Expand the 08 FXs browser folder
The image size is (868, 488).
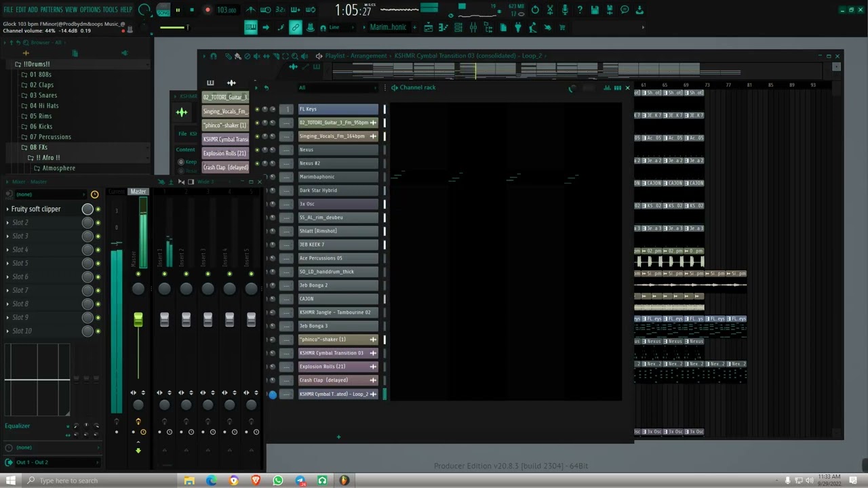coord(39,147)
